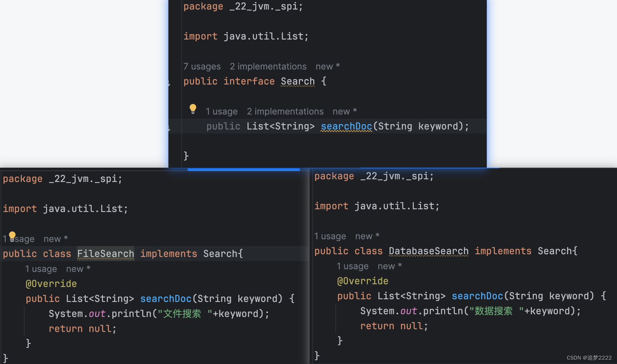617x364 pixels.
Task: Click System.out 'out' field in FileSearch
Action: coord(97,314)
